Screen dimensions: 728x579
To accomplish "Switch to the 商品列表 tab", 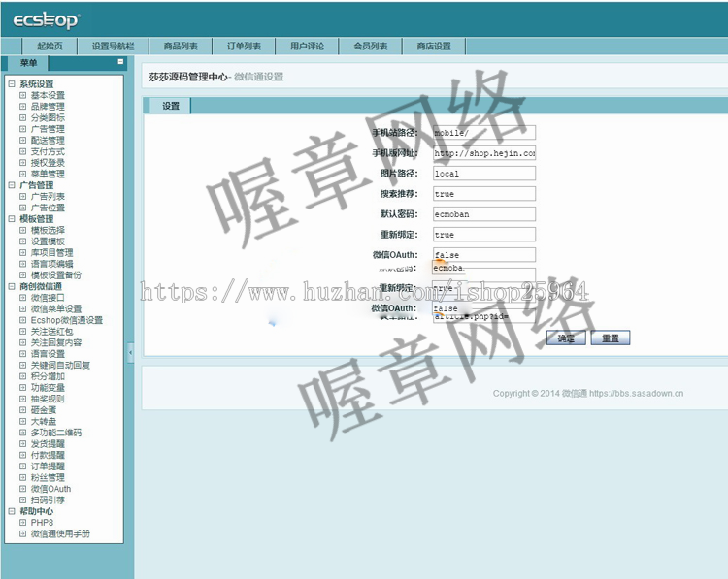I will [181, 46].
